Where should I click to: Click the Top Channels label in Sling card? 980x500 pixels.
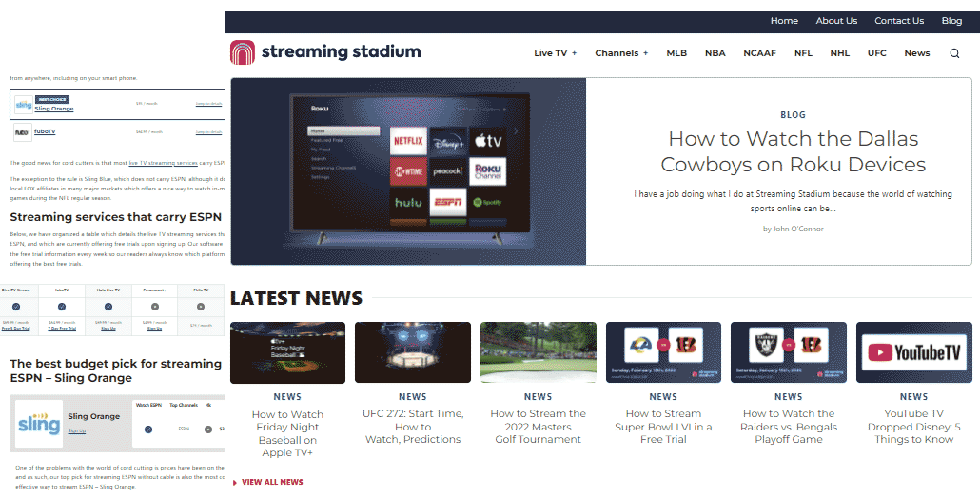pos(184,405)
